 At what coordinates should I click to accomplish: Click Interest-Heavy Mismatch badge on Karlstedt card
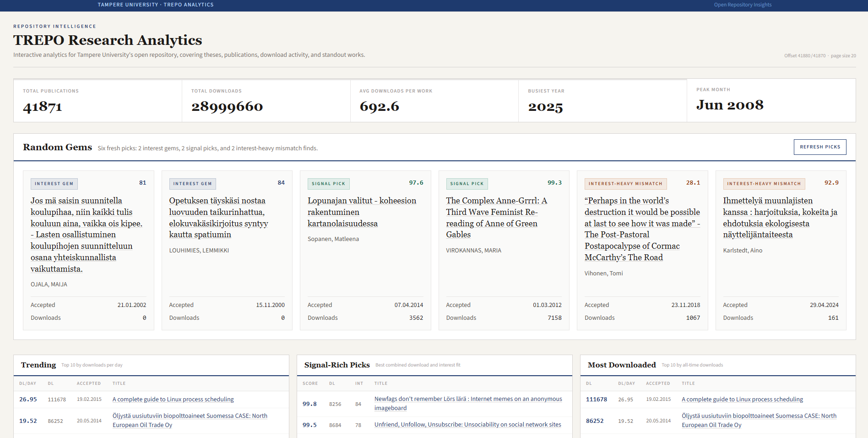(764, 184)
